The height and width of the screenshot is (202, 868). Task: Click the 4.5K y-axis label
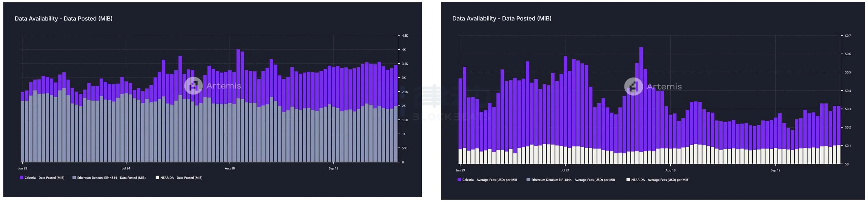(405, 36)
